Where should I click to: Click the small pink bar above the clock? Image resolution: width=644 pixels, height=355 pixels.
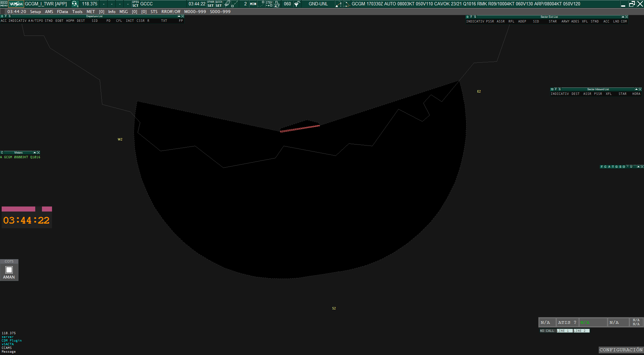click(x=47, y=209)
